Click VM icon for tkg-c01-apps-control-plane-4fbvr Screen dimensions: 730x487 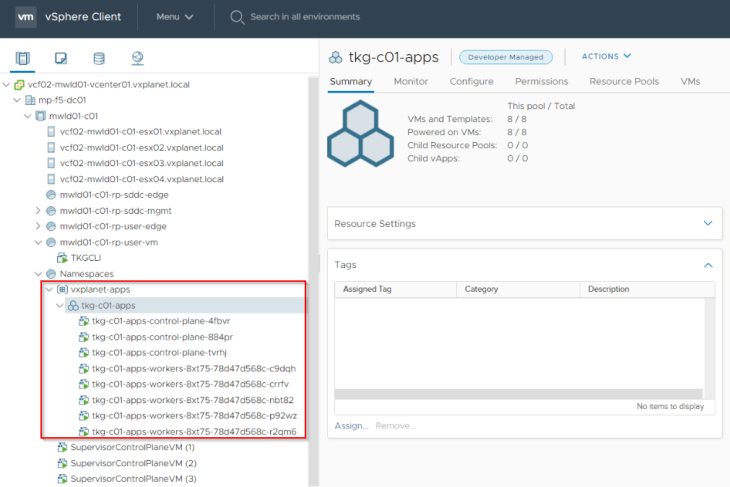84,321
